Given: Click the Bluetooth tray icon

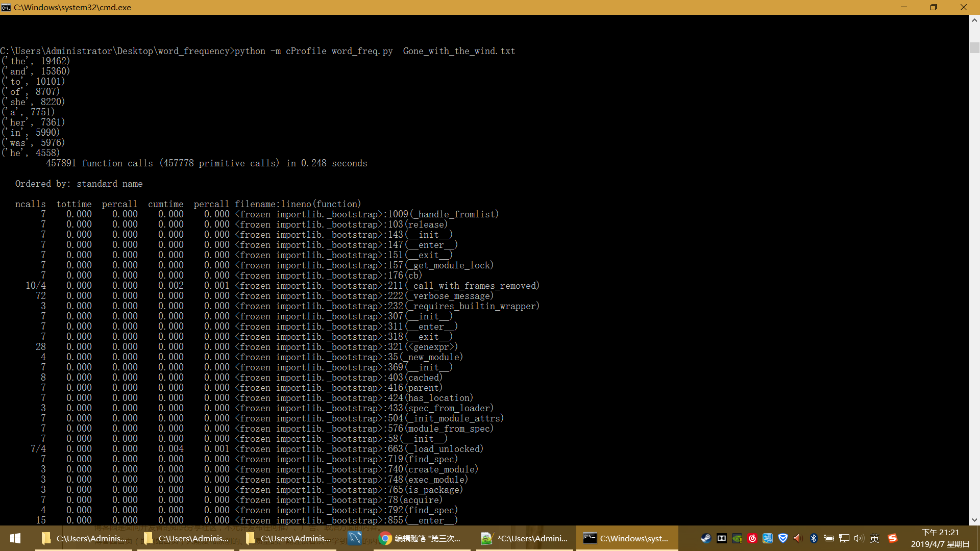Looking at the screenshot, I should point(814,538).
